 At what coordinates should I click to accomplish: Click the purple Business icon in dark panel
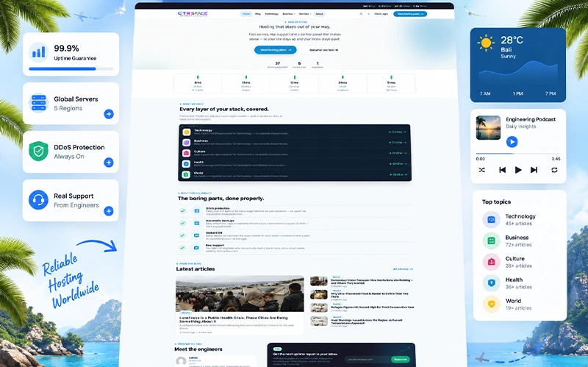(x=187, y=143)
